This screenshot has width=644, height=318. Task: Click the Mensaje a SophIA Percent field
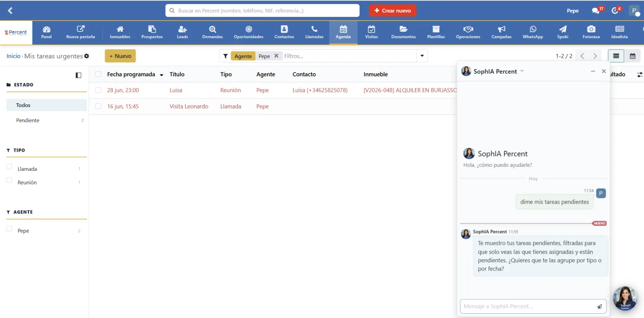528,306
